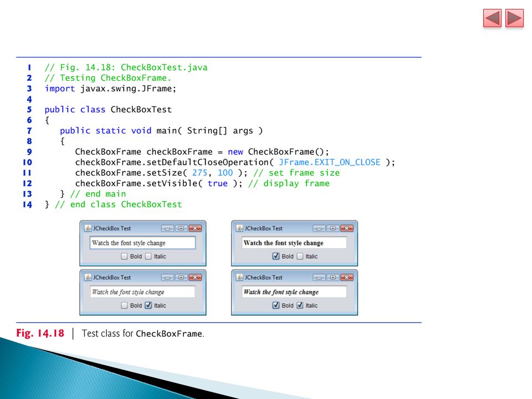Minimize the italic-only JCheckBox Test window
The width and height of the screenshot is (532, 399).
click(167, 278)
